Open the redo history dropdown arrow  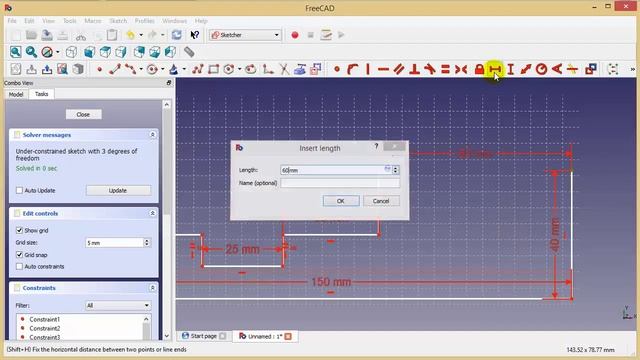tap(162, 35)
